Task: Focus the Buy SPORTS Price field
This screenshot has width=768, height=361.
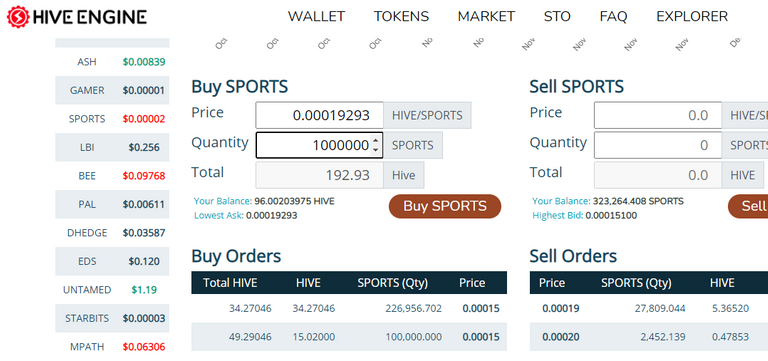Action: (319, 116)
